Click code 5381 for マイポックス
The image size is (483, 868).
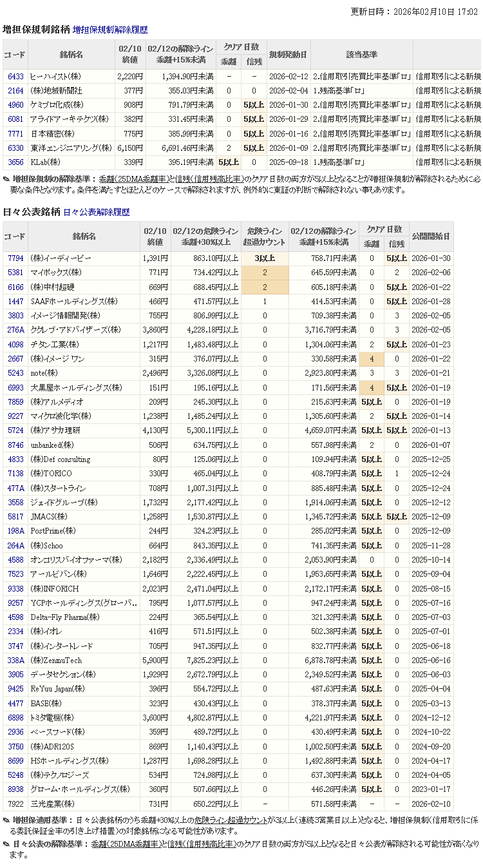click(x=15, y=273)
